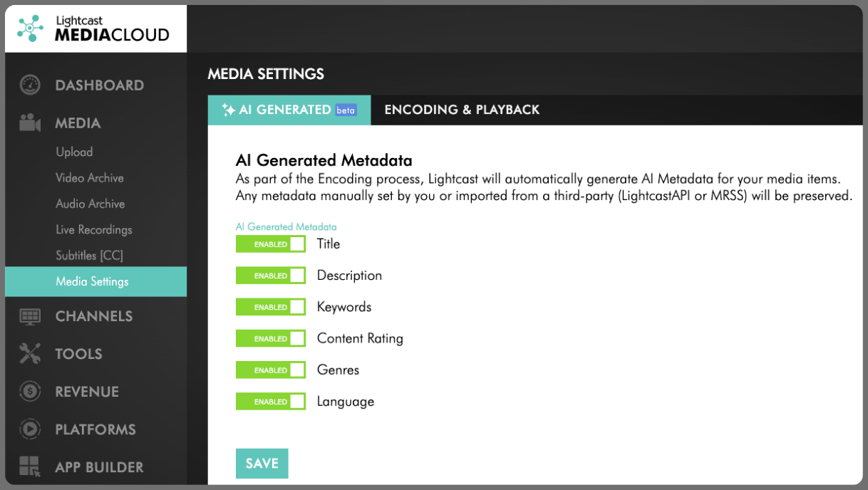Image resolution: width=868 pixels, height=490 pixels.
Task: Click the Channels monitor icon
Action: click(x=30, y=316)
